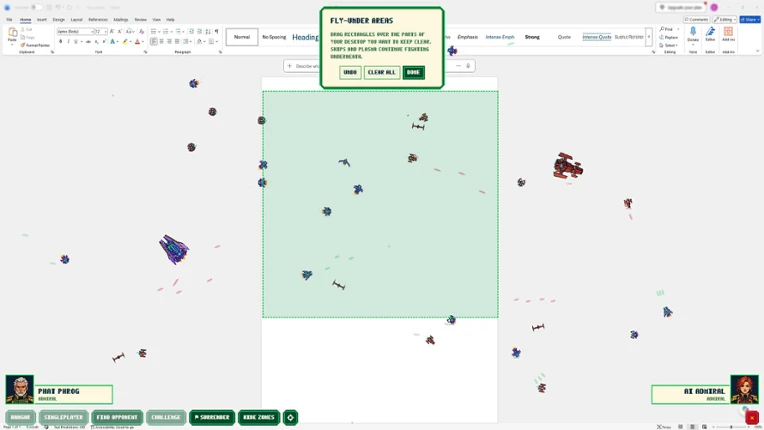Switch to the Review tab
Image resolution: width=764 pixels, height=430 pixels.
click(x=140, y=19)
